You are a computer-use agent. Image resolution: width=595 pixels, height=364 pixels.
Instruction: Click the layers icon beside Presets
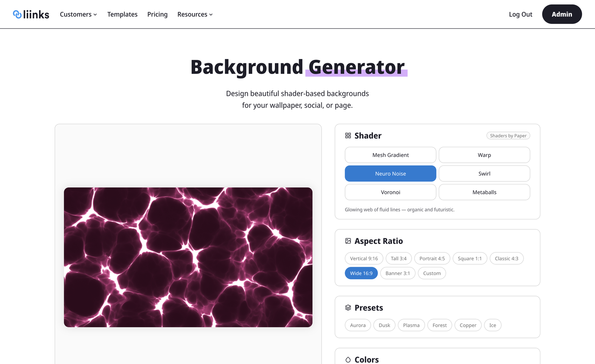click(348, 307)
